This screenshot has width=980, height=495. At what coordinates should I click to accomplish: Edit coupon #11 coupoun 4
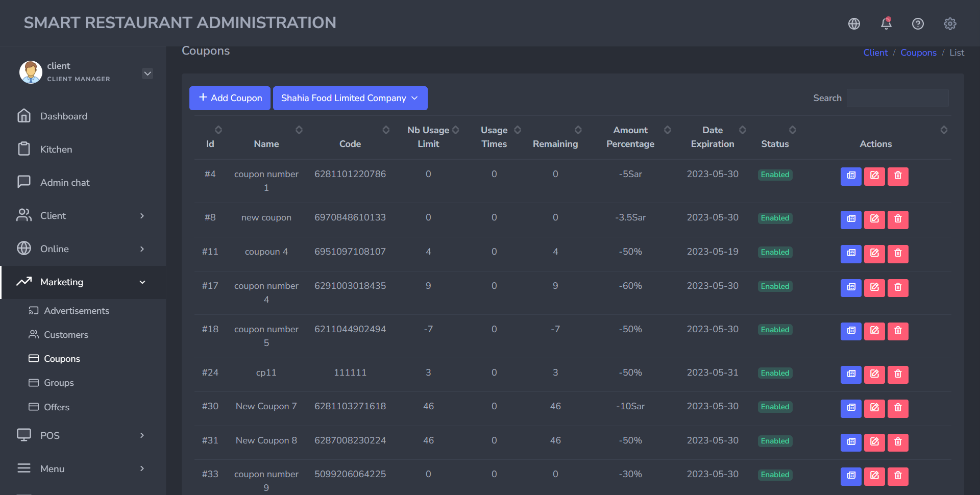click(874, 254)
